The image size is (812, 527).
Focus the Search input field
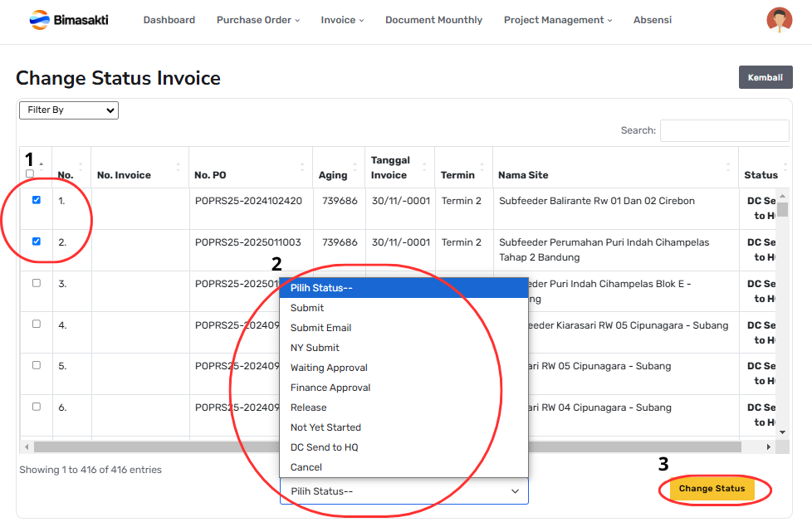pos(723,130)
